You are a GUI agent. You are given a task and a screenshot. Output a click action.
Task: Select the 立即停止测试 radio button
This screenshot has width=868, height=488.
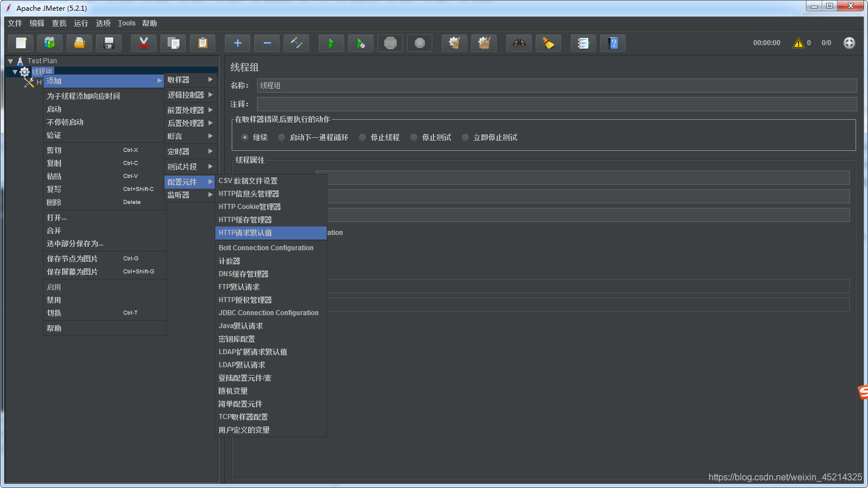pos(465,137)
